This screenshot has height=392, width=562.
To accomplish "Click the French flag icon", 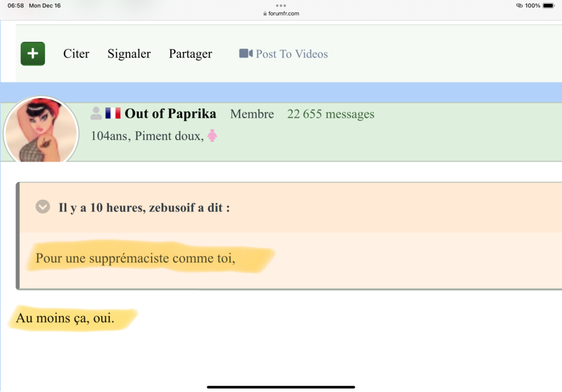I will pos(113,113).
